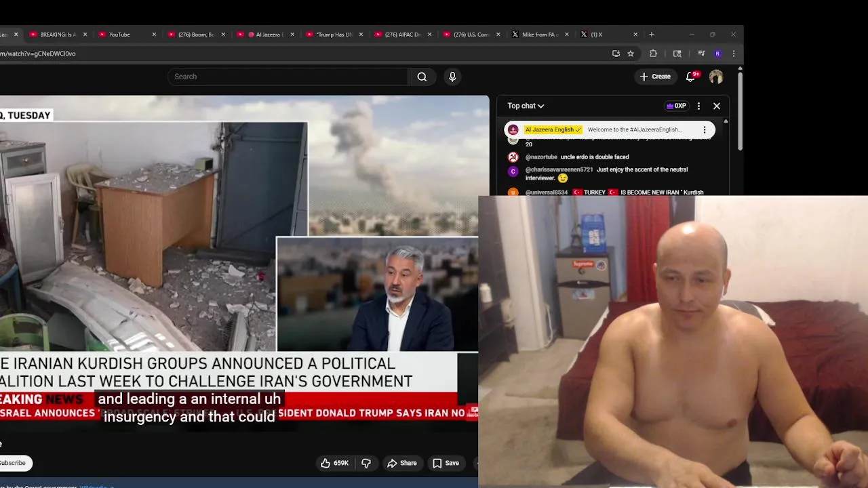Save the video to a playlist
Screen dimensions: 868x488
click(x=446, y=463)
